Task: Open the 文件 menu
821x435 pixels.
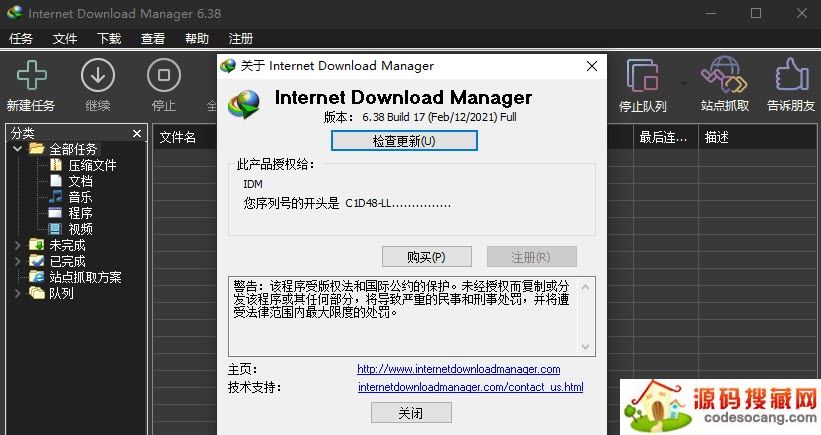Action: click(65, 38)
